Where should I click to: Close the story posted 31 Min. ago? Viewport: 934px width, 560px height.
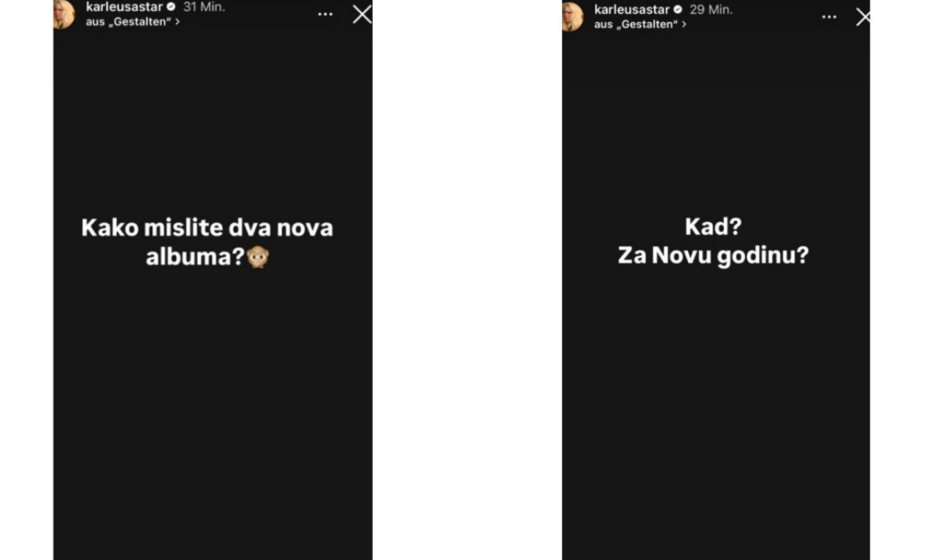click(x=362, y=14)
